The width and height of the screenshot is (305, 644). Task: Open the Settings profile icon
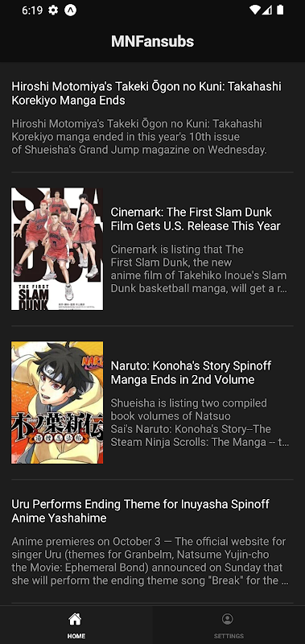point(228,618)
